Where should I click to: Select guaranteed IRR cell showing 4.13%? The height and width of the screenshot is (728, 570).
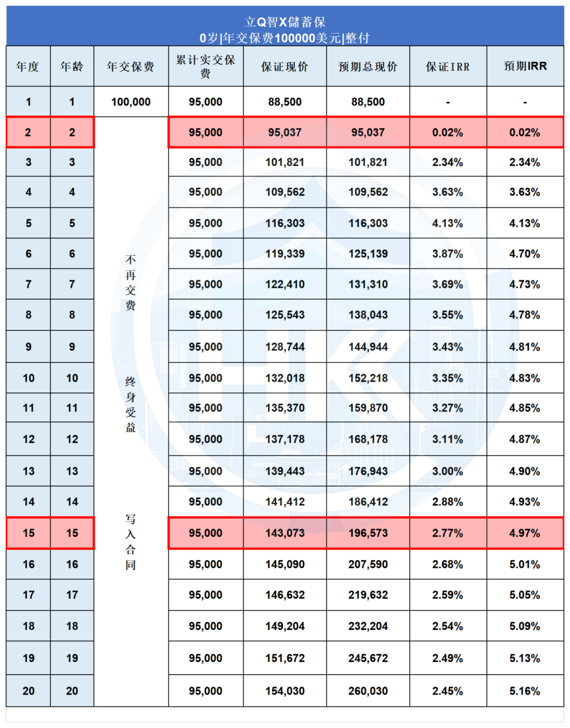(x=448, y=223)
